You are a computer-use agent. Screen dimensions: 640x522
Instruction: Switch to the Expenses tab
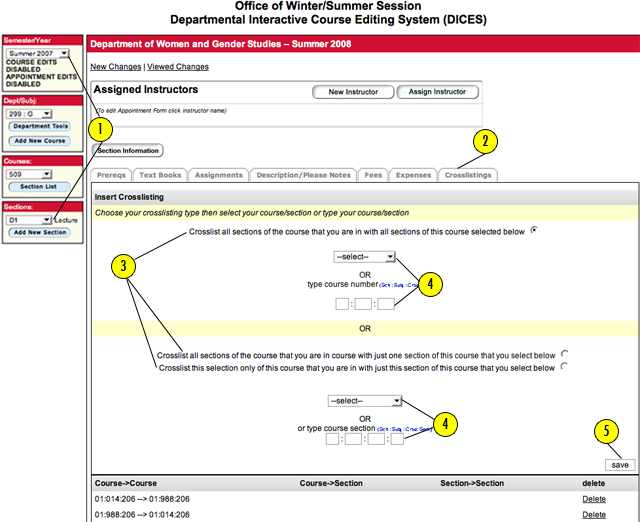pos(413,175)
